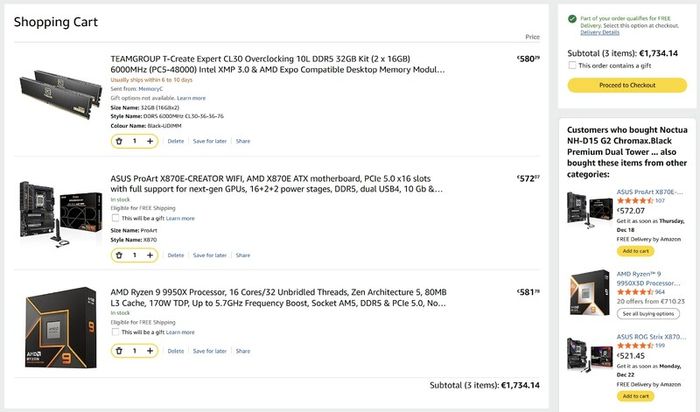The height and width of the screenshot is (412, 700).
Task: Increase ASUS ProArt motherboard quantity with plus
Action: (150, 255)
